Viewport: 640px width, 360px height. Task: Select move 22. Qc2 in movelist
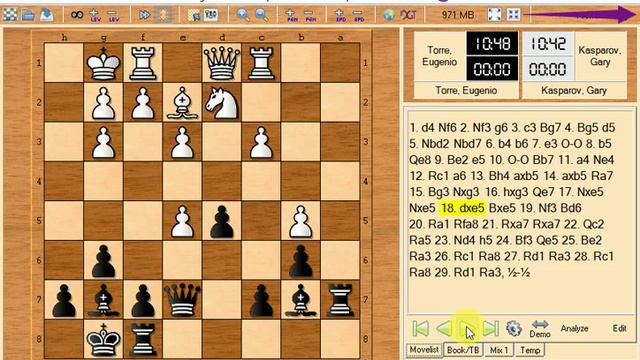(584, 224)
